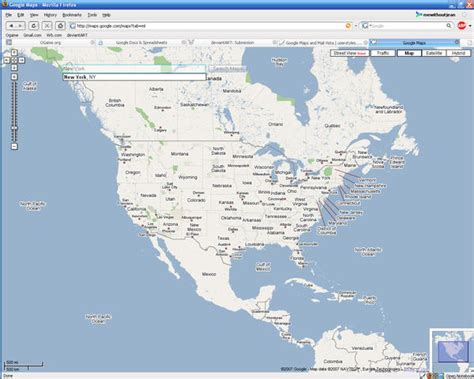This screenshot has height=379, width=474.
Task: Switch to Satellite view
Action: (x=434, y=53)
